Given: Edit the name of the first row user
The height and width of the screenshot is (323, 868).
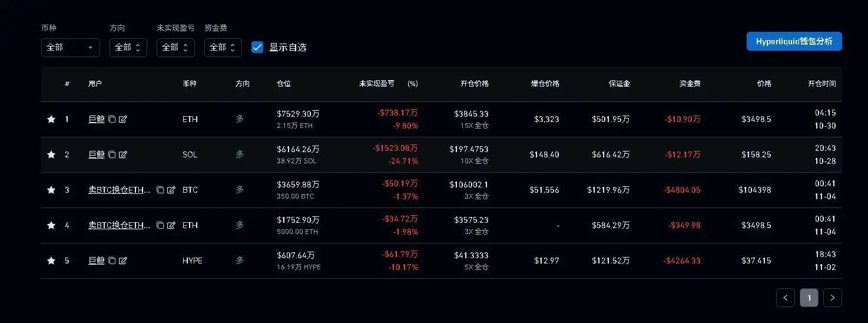Looking at the screenshot, I should [123, 119].
